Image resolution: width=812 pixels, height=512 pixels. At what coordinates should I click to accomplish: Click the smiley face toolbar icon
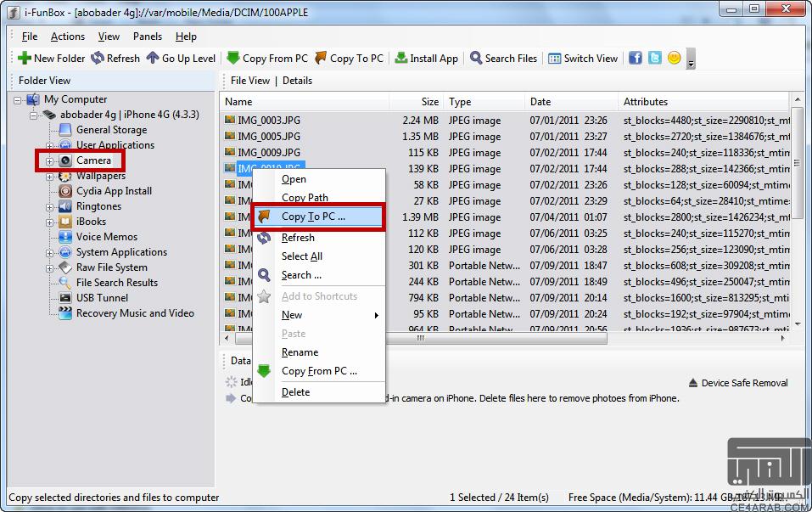674,58
